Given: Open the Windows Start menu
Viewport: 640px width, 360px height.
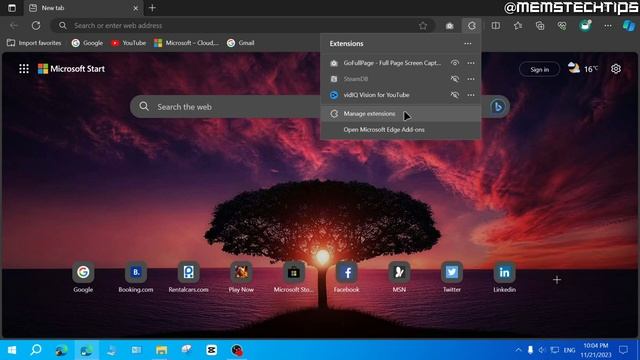Looking at the screenshot, I should (x=12, y=350).
